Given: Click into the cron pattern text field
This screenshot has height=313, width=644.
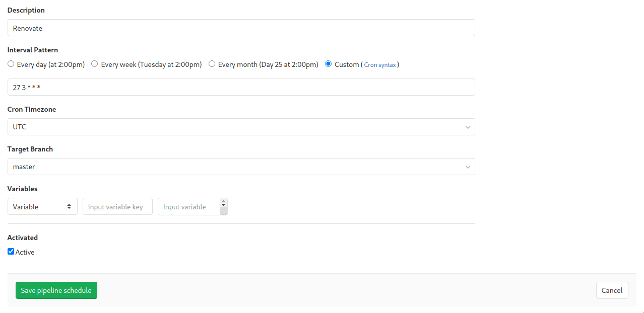Looking at the screenshot, I should [241, 87].
